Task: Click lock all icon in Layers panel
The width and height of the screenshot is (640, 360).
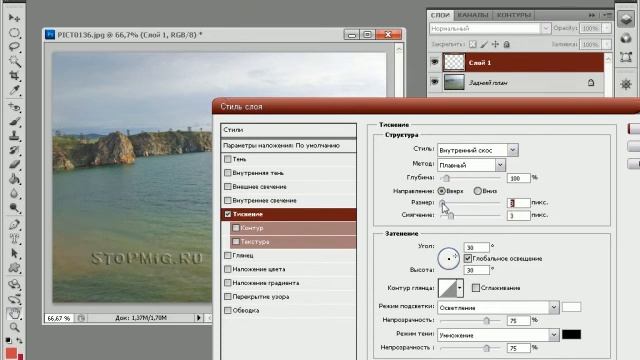Action: (x=507, y=44)
